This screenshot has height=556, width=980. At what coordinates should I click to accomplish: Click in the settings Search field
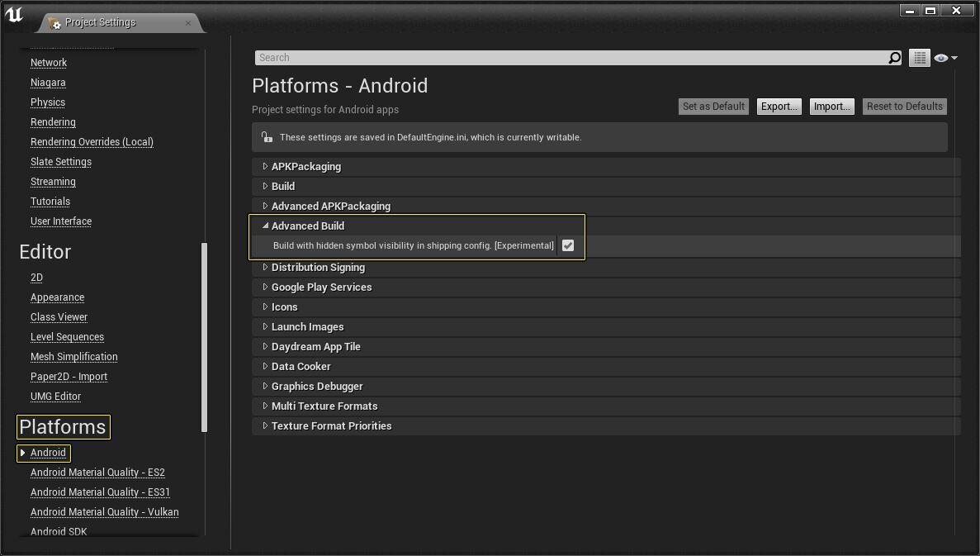(x=570, y=58)
